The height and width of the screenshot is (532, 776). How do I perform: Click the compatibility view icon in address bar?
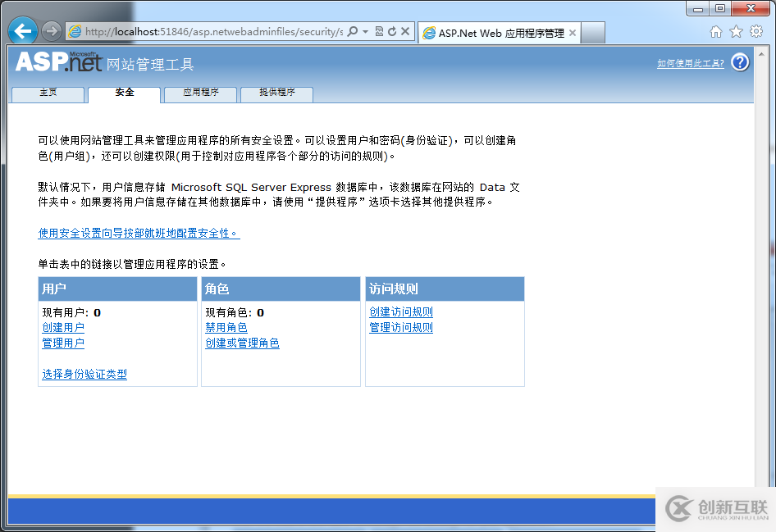pos(379,31)
